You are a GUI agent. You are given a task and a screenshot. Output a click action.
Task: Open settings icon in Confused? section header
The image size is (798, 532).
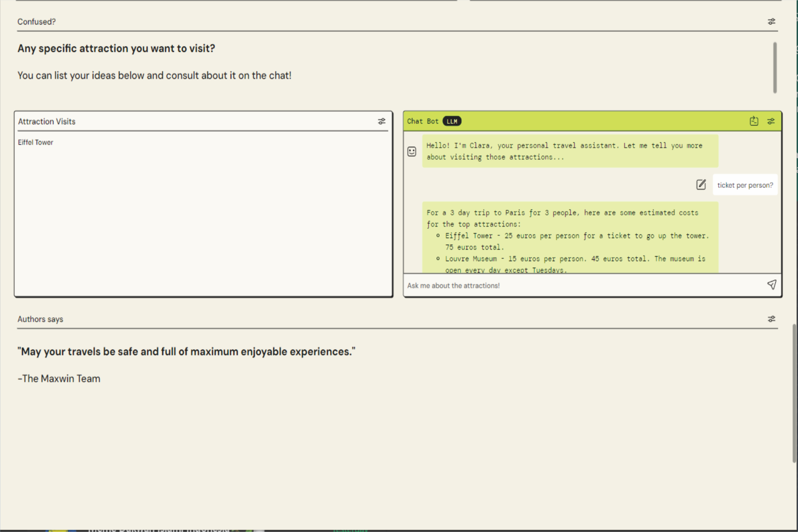pos(771,22)
